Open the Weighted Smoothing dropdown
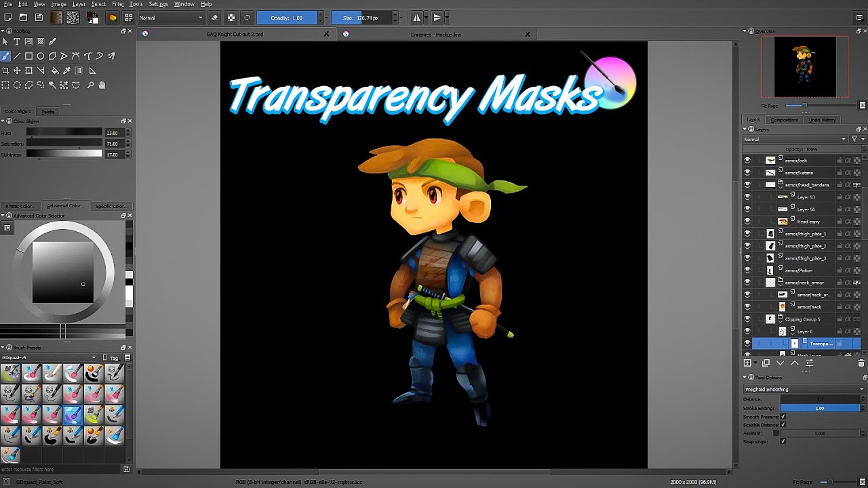The image size is (868, 488). [804, 389]
